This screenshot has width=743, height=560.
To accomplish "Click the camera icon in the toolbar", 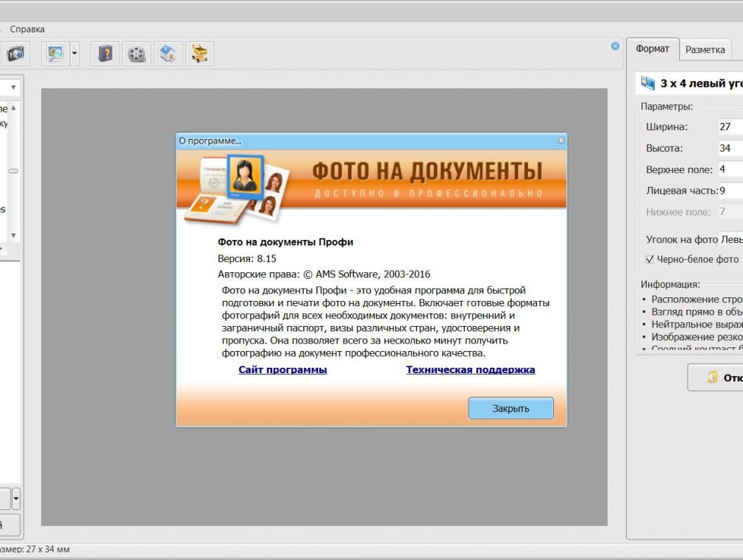I will pyautogui.click(x=15, y=53).
